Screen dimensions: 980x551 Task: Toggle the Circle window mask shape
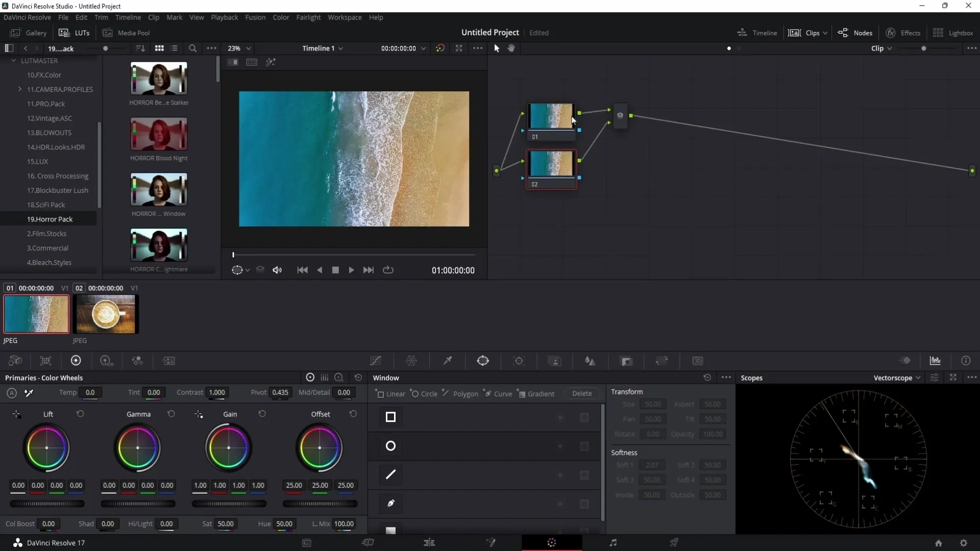(391, 446)
